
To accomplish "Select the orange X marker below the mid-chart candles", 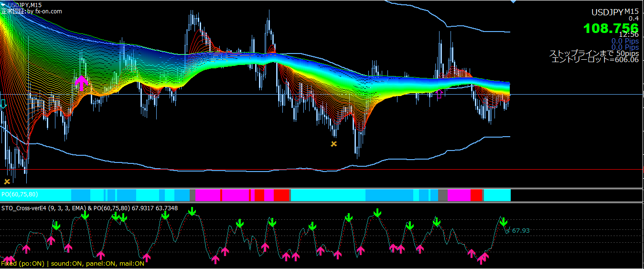I will tap(333, 143).
